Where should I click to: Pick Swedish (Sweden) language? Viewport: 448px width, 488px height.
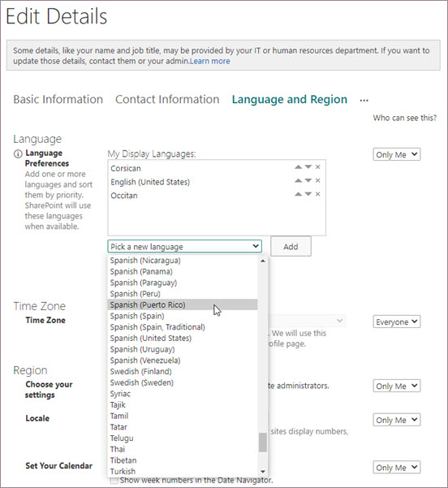(183, 382)
